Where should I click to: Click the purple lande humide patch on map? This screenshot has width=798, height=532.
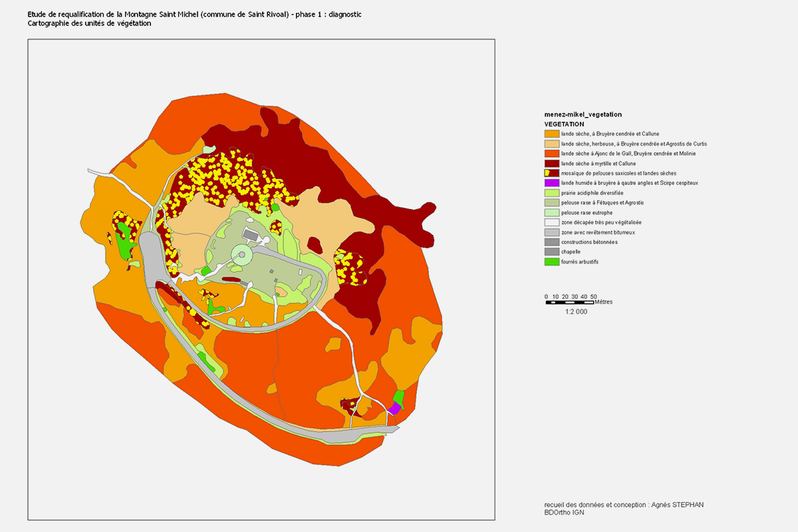(394, 408)
